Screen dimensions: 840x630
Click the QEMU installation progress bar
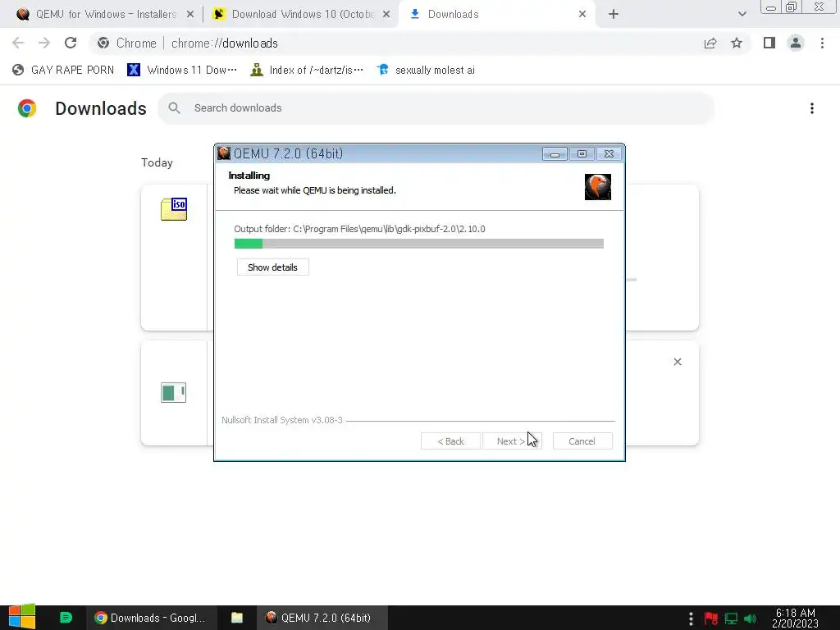click(419, 244)
